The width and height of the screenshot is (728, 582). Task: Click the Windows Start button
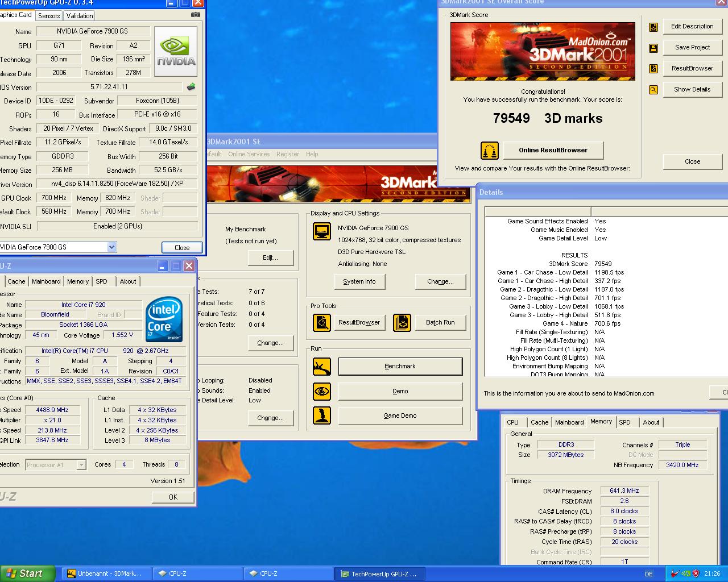(x=27, y=573)
